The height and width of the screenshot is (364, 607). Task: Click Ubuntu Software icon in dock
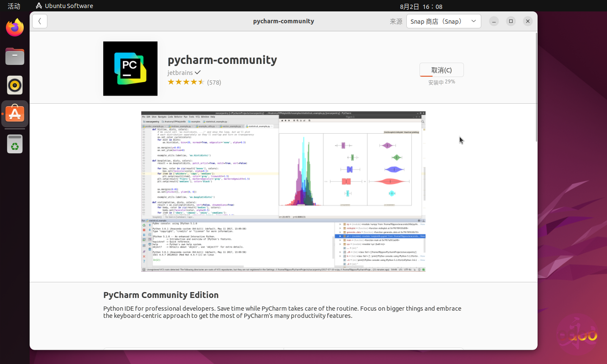pos(15,114)
